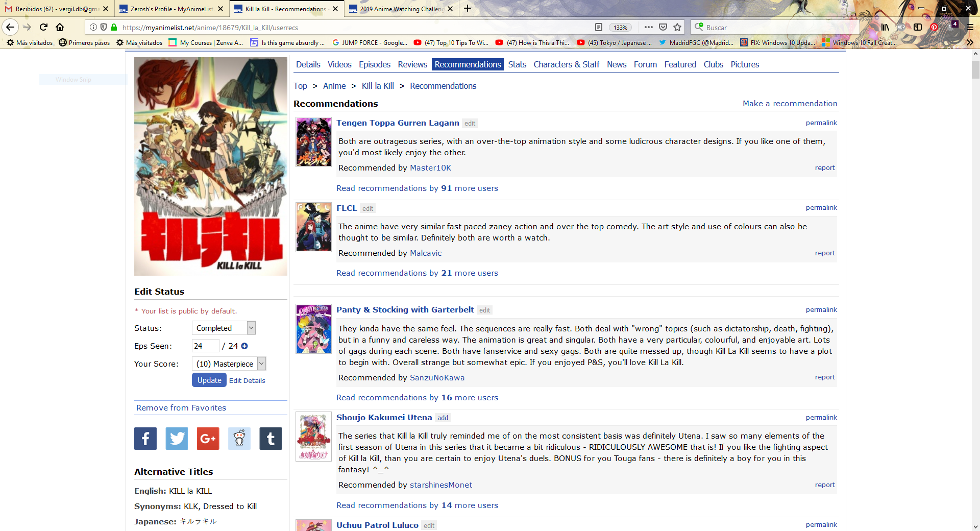Bookmark this page with the star icon

(677, 28)
